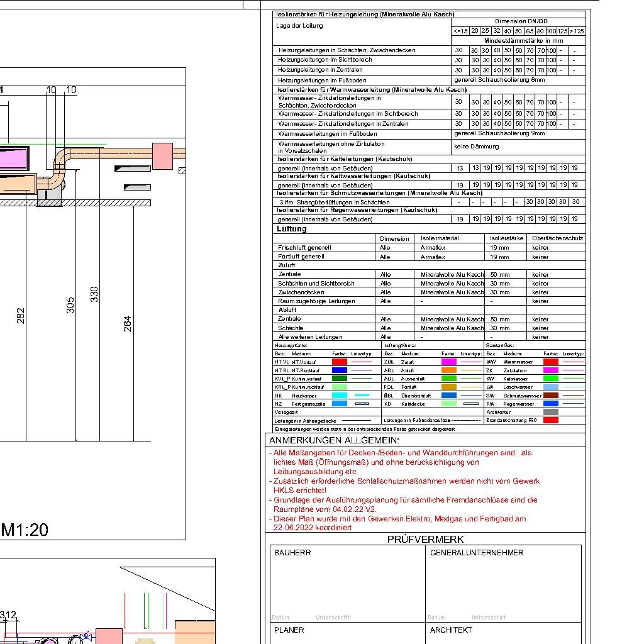The height and width of the screenshot is (644, 644).
Task: Click the M1:20 scale label
Action: point(25,530)
